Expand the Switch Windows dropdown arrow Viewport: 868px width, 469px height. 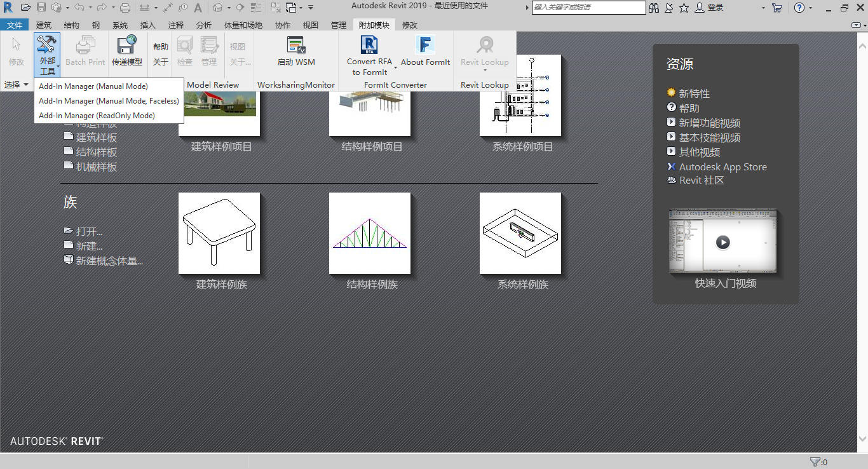[x=301, y=8]
